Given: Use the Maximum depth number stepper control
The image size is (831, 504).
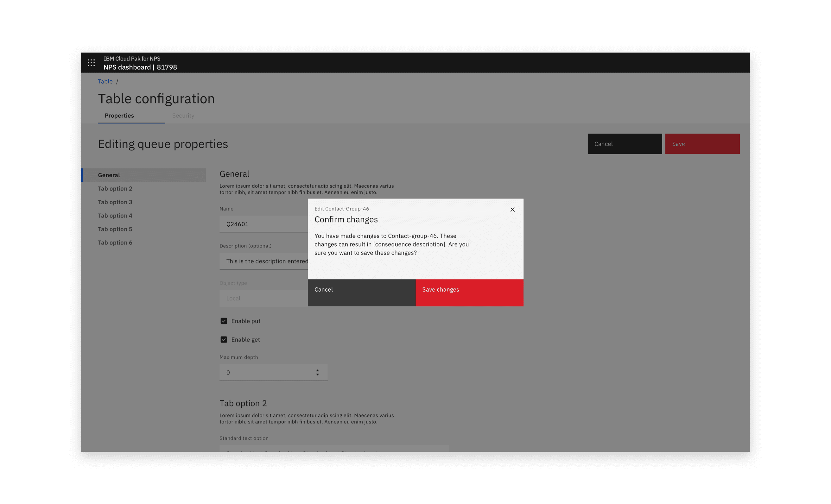Looking at the screenshot, I should click(x=273, y=372).
